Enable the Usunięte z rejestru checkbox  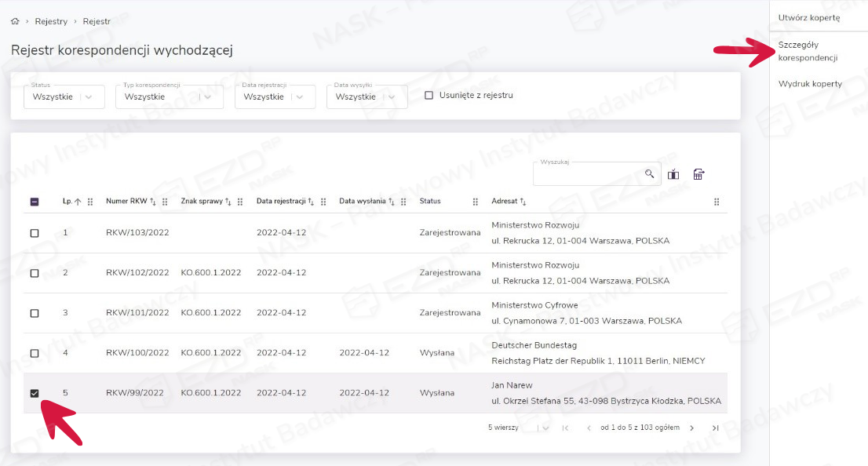(429, 96)
